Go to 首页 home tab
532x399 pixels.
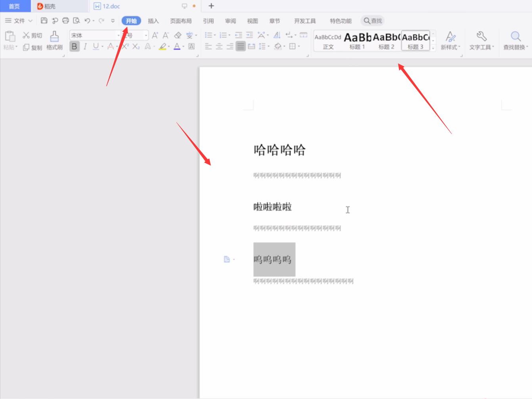pyautogui.click(x=15, y=6)
